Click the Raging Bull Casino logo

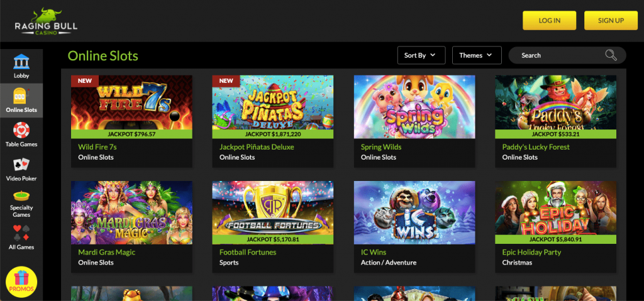click(46, 21)
